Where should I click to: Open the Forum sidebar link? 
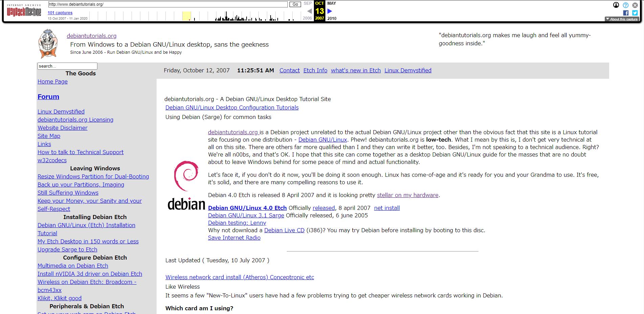point(48,97)
